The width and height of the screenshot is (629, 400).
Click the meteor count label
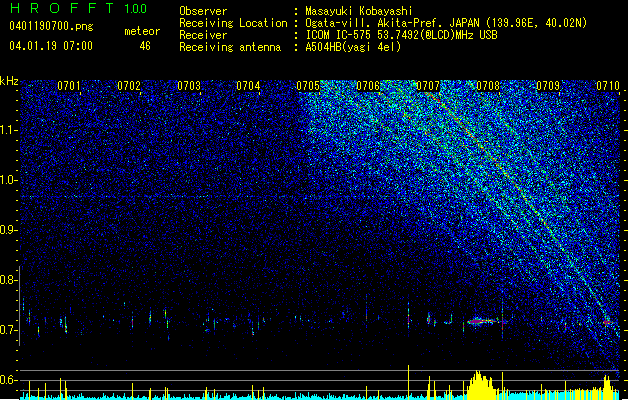142,31
